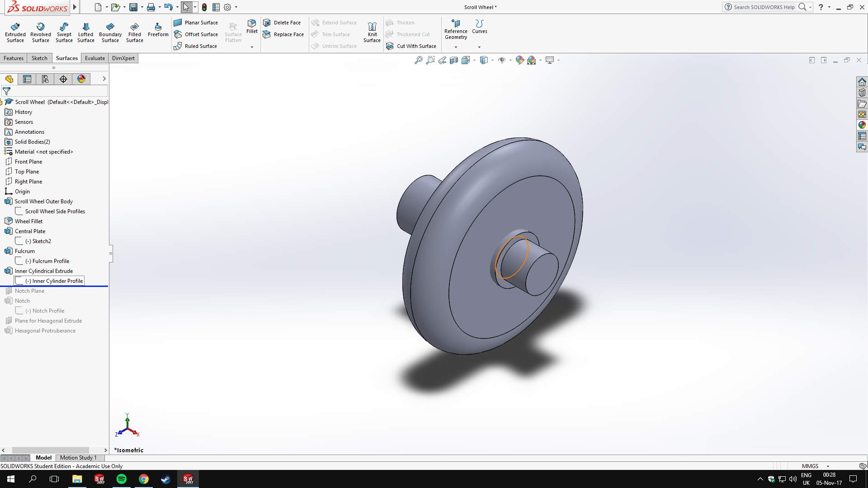The width and height of the screenshot is (868, 488).
Task: Select the Model tab at bottom
Action: (x=44, y=458)
